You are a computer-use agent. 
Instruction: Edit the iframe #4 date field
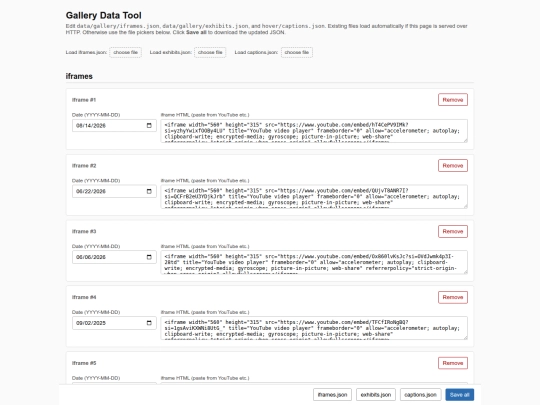pos(114,323)
